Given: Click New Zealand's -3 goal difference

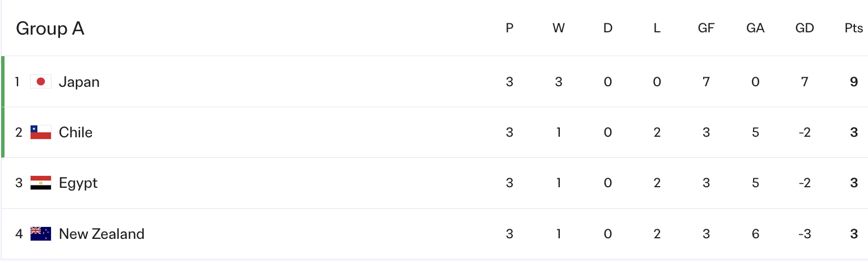Looking at the screenshot, I should pyautogui.click(x=805, y=234).
